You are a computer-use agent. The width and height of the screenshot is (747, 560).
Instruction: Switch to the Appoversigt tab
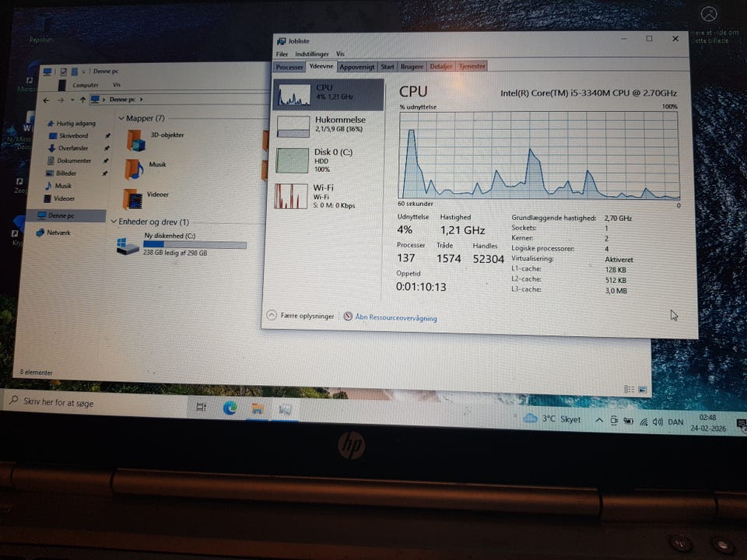click(357, 67)
